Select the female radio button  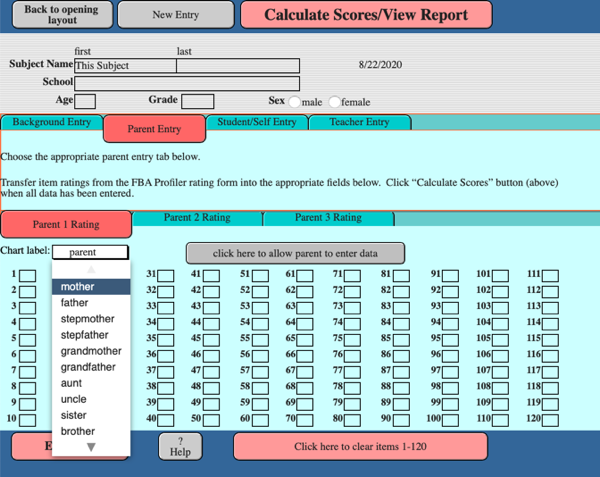[334, 102]
